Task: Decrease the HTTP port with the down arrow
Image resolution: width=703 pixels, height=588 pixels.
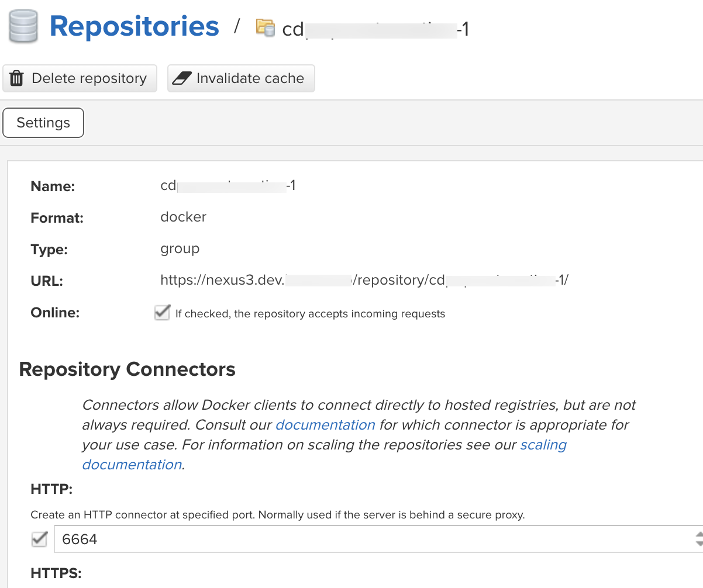Action: click(698, 544)
